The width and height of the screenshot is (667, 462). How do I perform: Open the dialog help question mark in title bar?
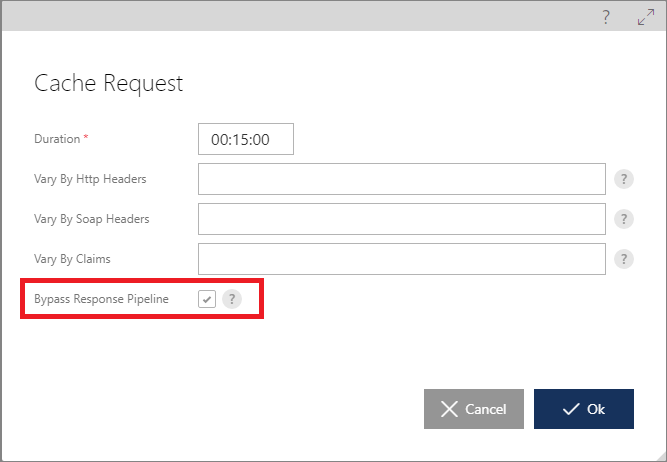click(x=606, y=17)
